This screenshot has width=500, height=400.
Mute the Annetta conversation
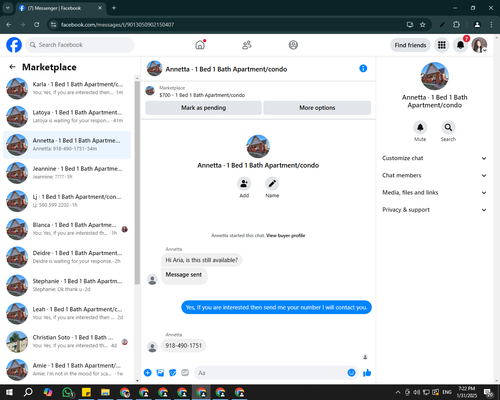(x=420, y=127)
